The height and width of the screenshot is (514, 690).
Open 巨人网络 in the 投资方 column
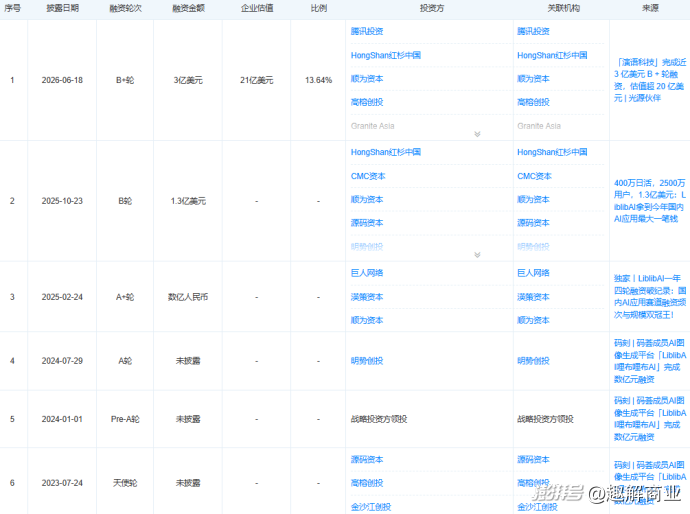tap(367, 273)
